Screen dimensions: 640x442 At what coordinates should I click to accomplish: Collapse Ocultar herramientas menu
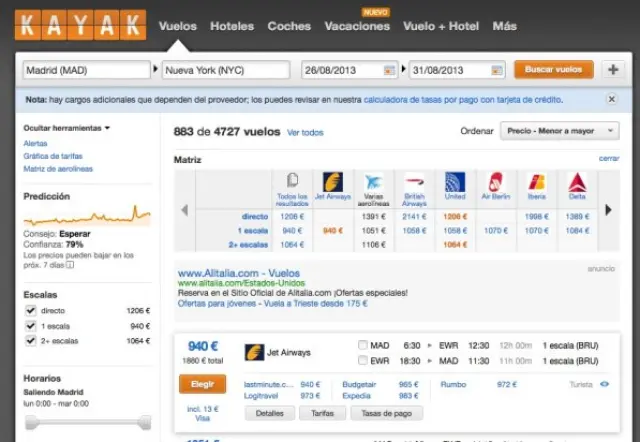point(67,128)
